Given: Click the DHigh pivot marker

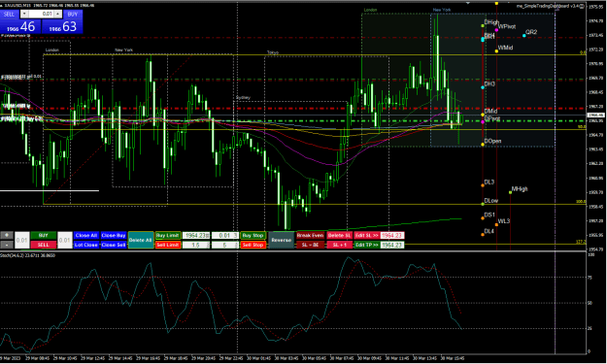Looking at the screenshot, I should [x=483, y=25].
